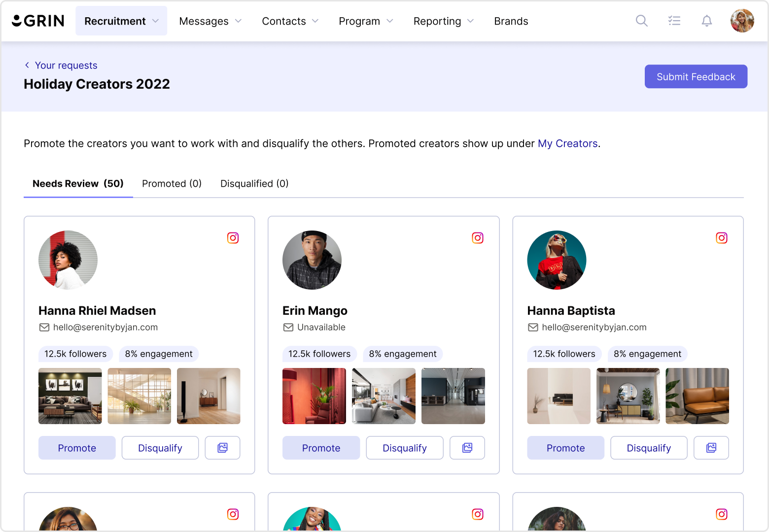
Task: Open notifications bell icon
Action: [707, 21]
